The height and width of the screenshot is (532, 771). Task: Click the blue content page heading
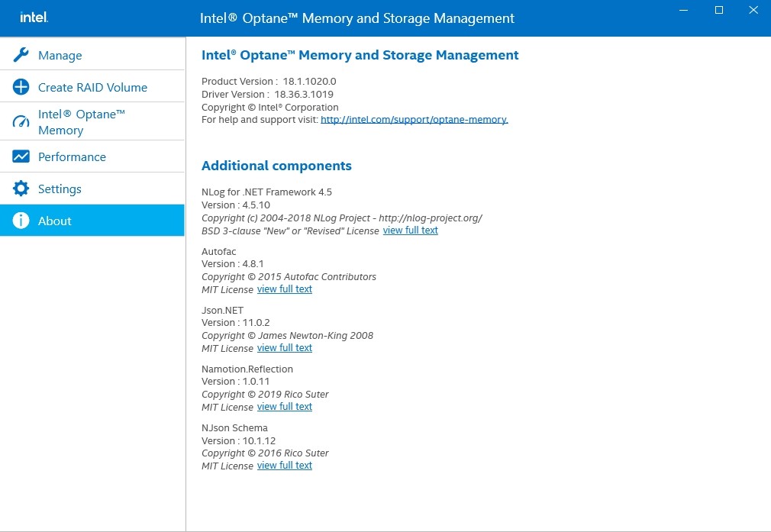tap(360, 55)
